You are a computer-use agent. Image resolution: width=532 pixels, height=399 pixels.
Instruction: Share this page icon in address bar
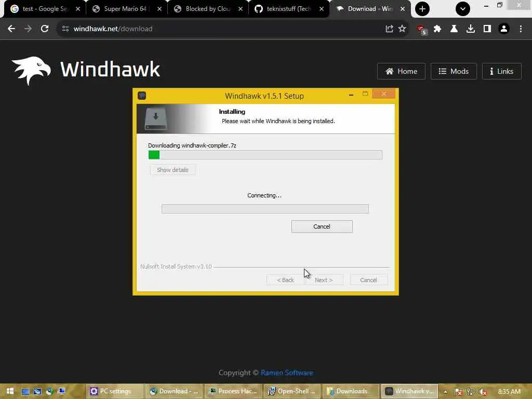click(x=389, y=29)
